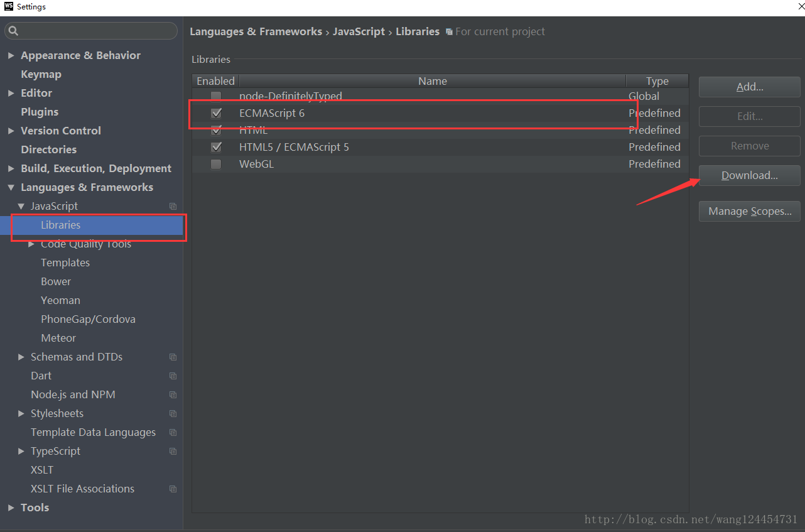
Task: Select the WebGL row name
Action: [x=257, y=164]
